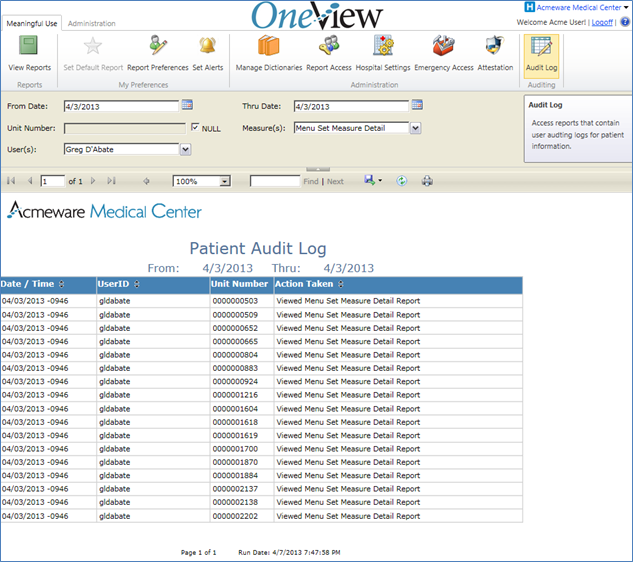Click the Logoff link

pos(602,22)
